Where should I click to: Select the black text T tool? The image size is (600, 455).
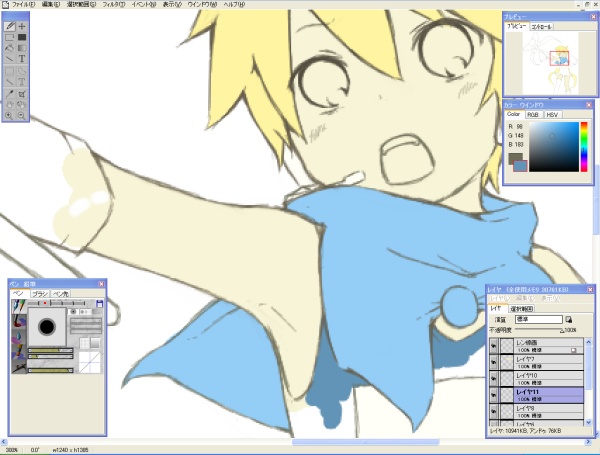tap(22, 59)
